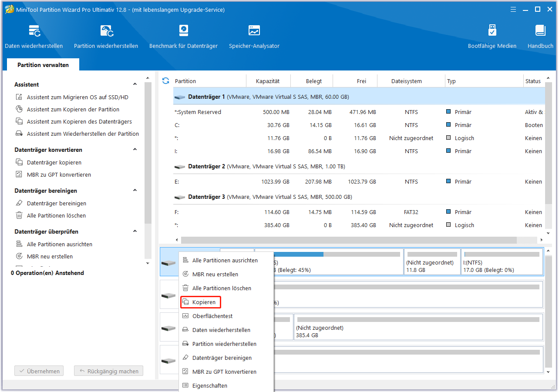Open Eigenschaften from the context menu

226,386
